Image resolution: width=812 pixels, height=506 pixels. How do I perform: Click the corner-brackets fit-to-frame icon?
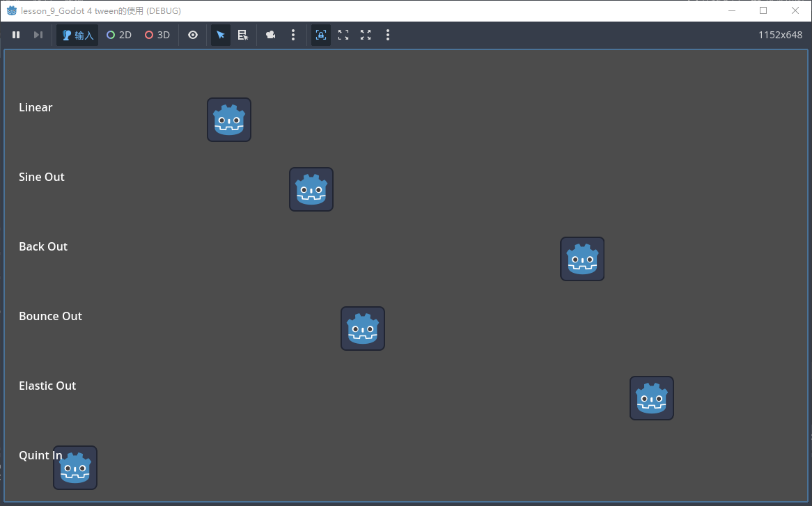[343, 35]
